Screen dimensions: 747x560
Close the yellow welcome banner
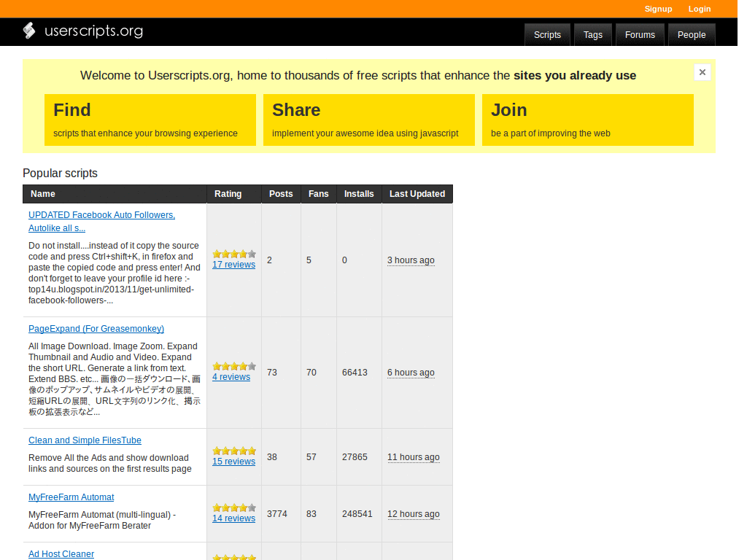pyautogui.click(x=702, y=72)
